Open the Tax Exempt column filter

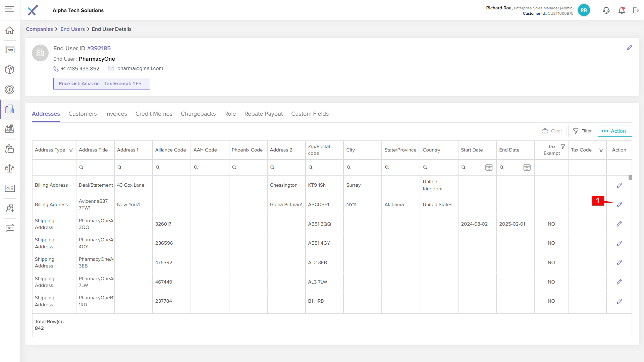pos(563,146)
